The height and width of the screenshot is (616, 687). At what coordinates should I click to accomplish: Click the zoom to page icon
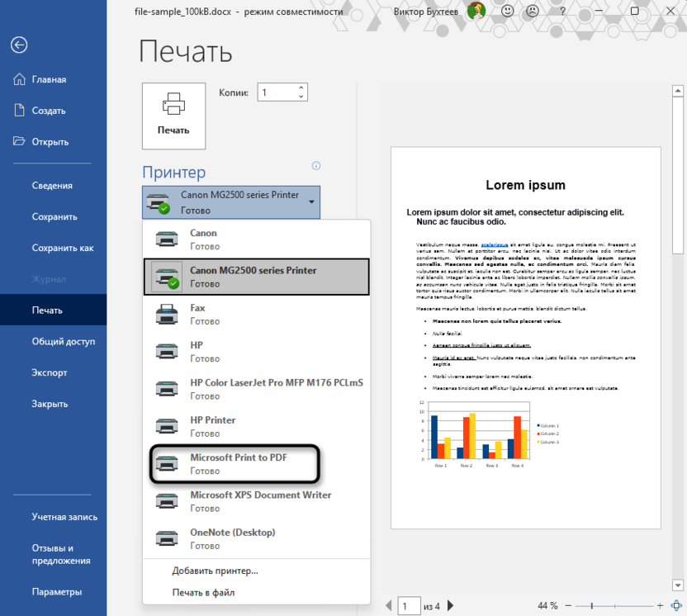click(676, 605)
